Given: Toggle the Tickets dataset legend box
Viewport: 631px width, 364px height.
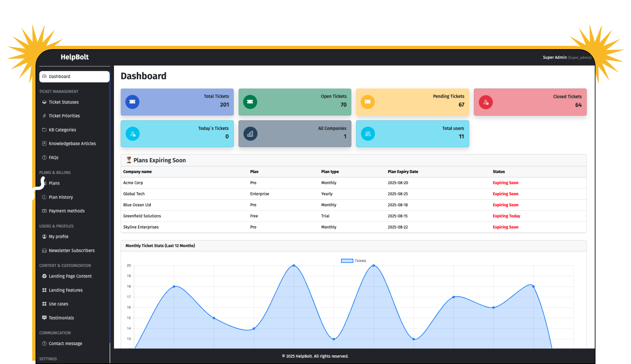Looking at the screenshot, I should [x=347, y=261].
